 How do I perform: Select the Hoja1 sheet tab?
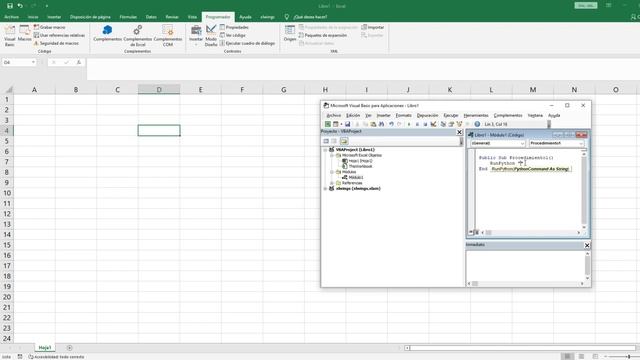(x=44, y=348)
